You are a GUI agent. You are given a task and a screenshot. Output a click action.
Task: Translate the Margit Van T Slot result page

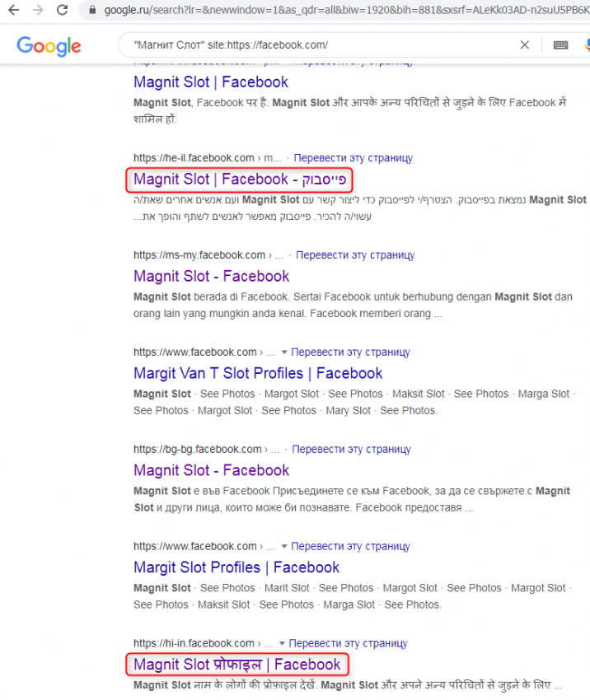(350, 352)
